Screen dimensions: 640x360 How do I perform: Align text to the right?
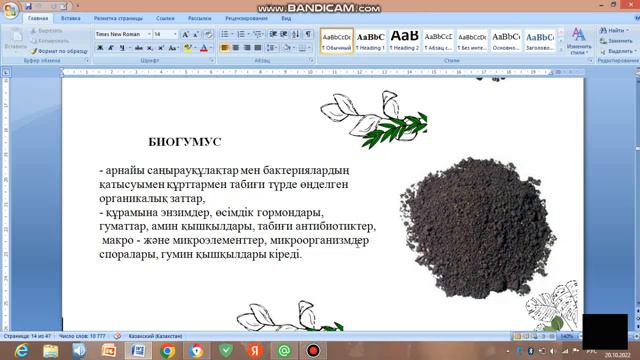(x=247, y=48)
